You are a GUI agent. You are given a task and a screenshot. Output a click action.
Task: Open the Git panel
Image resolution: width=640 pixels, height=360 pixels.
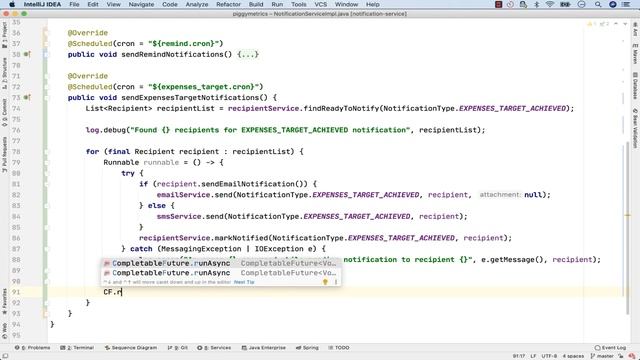[x=178, y=348]
